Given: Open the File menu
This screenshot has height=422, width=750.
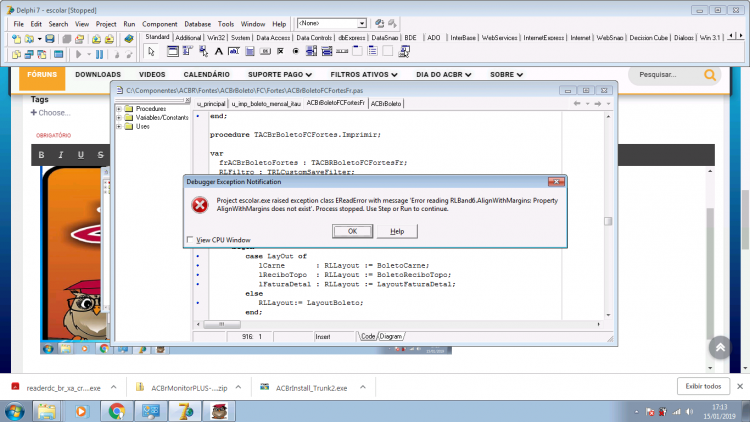Looking at the screenshot, I should pyautogui.click(x=19, y=24).
